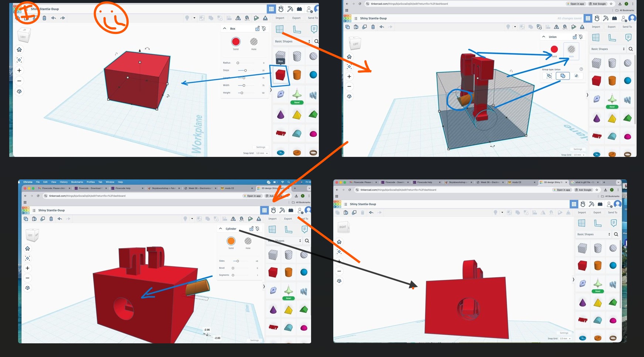Click the Import button

coord(280,18)
